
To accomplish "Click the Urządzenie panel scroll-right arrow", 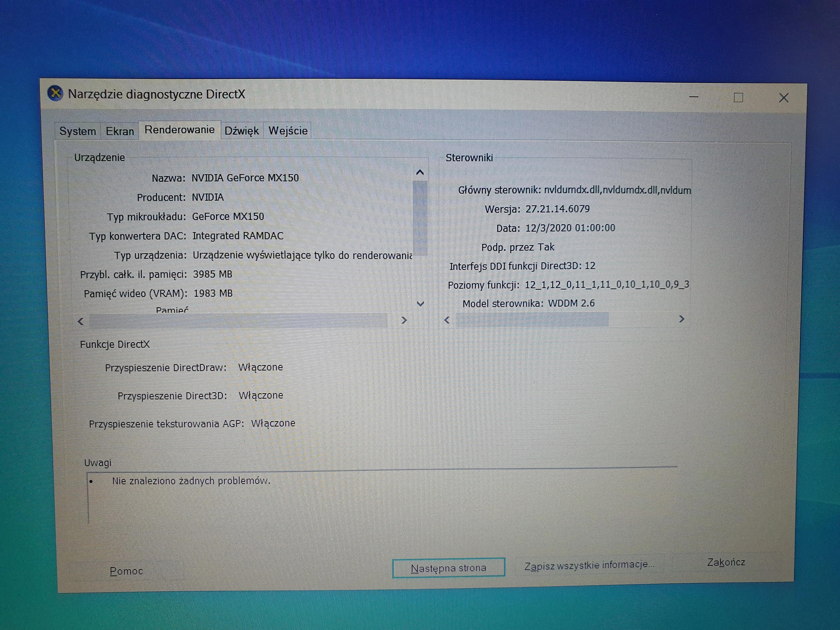I will pos(404,320).
